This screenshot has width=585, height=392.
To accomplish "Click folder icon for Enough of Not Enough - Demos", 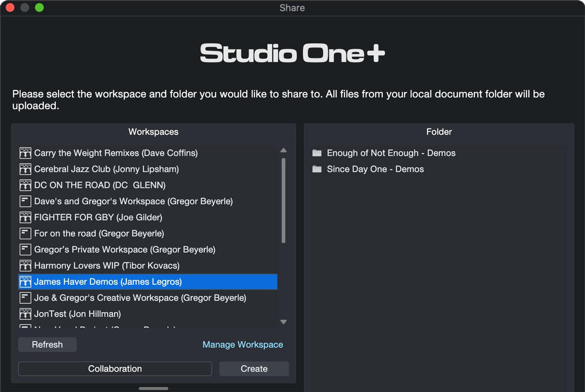I will [x=317, y=153].
